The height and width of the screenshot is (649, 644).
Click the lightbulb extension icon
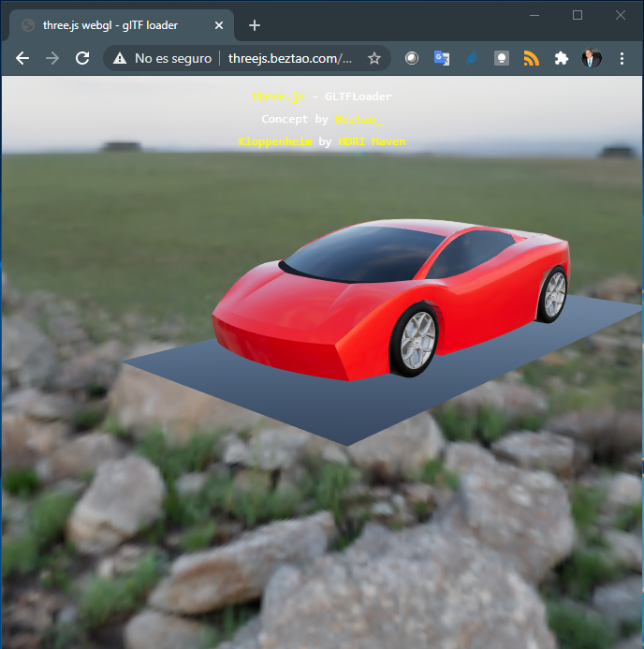pyautogui.click(x=501, y=58)
